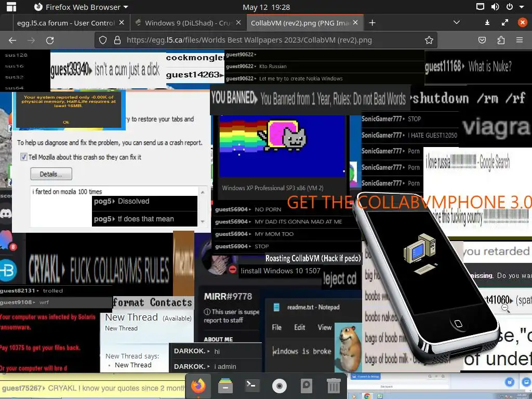The width and height of the screenshot is (532, 399).
Task: Open the volume speaker icon in top bar
Action: [x=495, y=6]
